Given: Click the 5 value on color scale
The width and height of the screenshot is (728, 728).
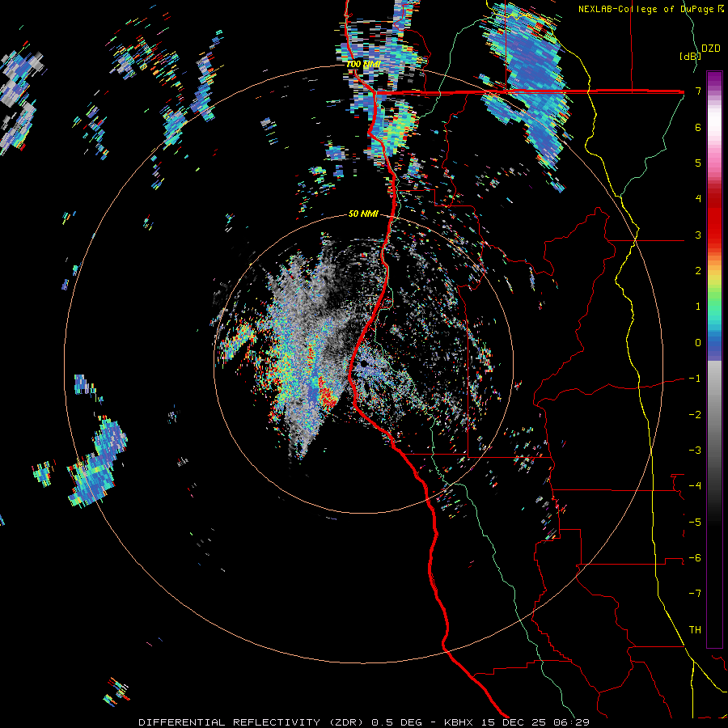Looking at the screenshot, I should [x=698, y=163].
